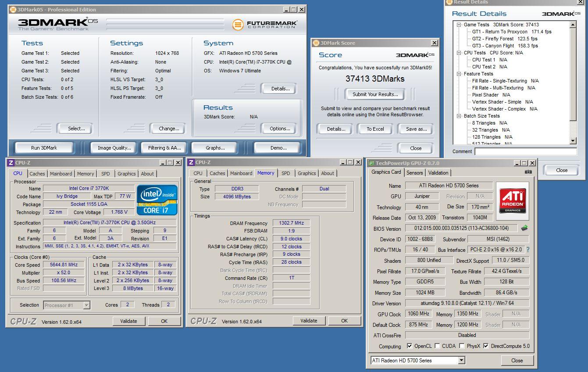The width and height of the screenshot is (588, 372).
Task: Click the CPU-Z CPU window title icon
Action: 11,163
